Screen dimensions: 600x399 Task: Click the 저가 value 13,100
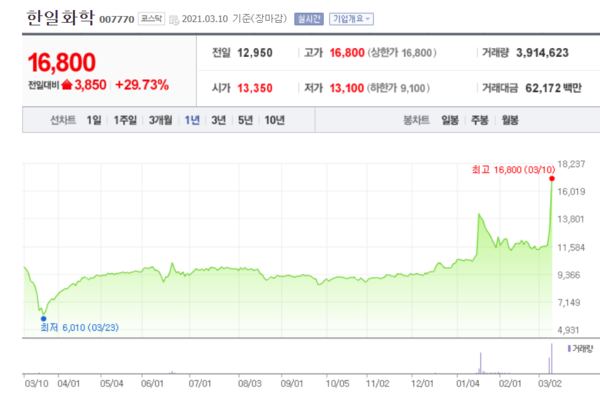[347, 88]
